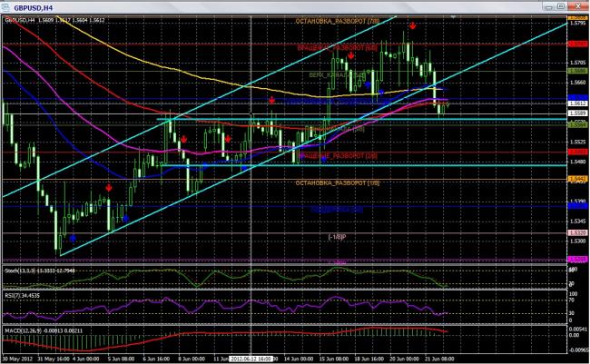Click the 5 Jun 08:00 time axis label
The image size is (590, 364).
point(121,359)
